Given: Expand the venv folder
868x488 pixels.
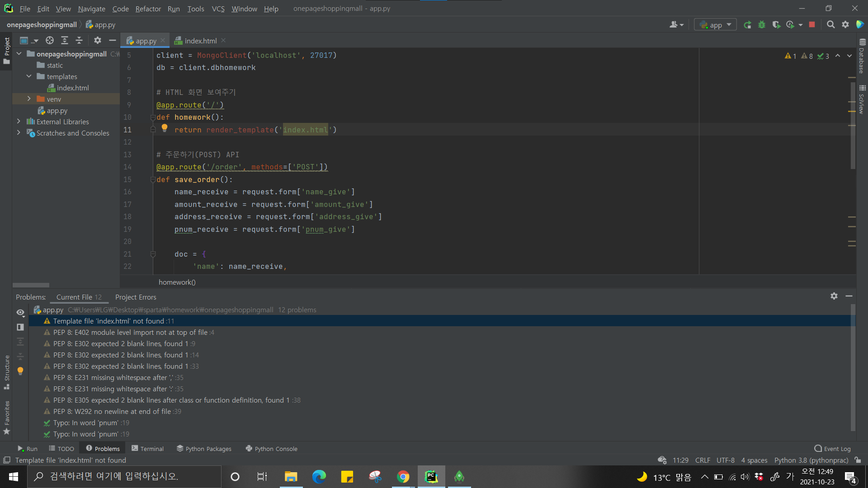Looking at the screenshot, I should coord(29,99).
